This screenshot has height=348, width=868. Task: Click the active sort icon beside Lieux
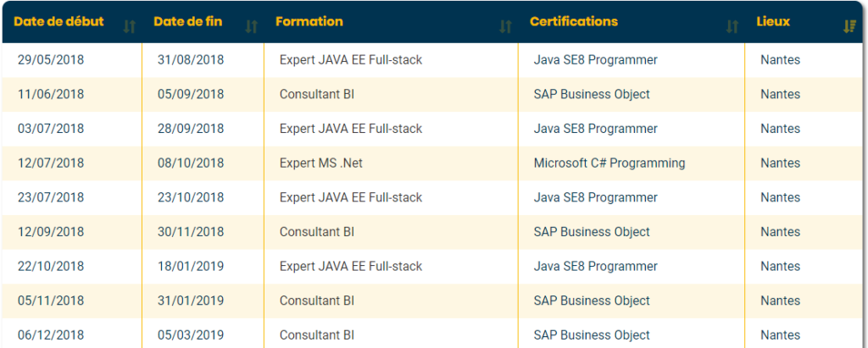pos(849,26)
